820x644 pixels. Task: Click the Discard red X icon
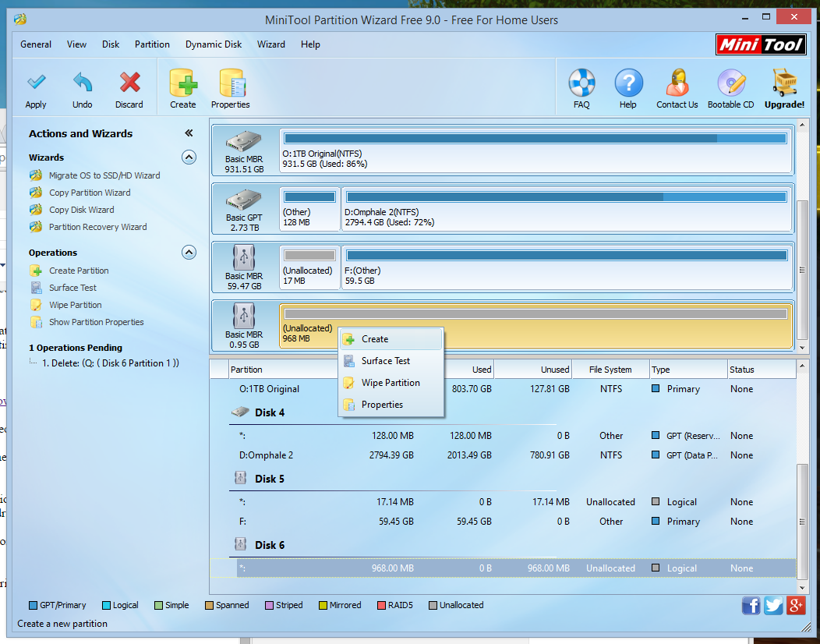(129, 83)
